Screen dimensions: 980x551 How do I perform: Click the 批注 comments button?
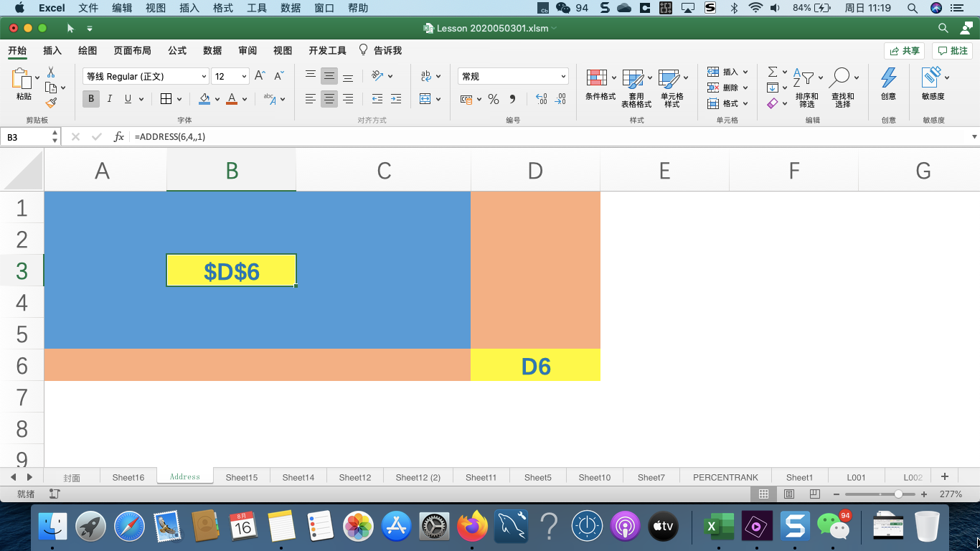[952, 50]
